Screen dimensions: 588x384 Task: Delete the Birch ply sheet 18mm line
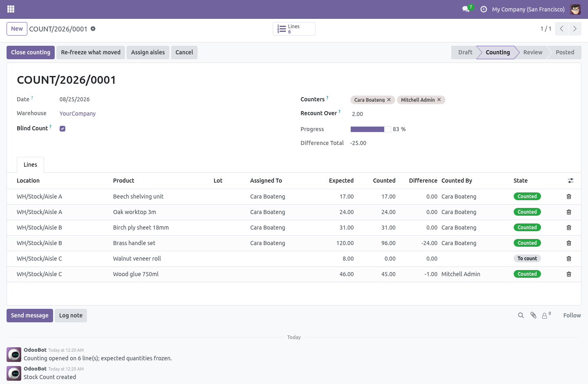coord(569,228)
